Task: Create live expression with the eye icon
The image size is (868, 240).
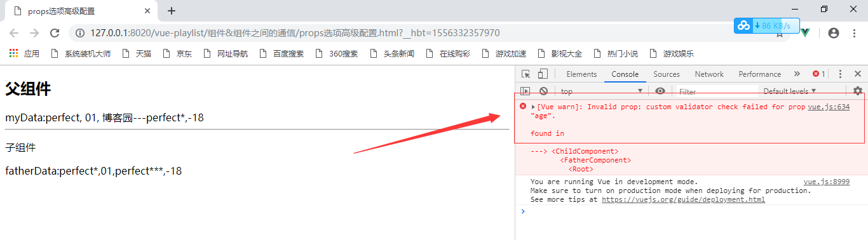Action: 660,91
